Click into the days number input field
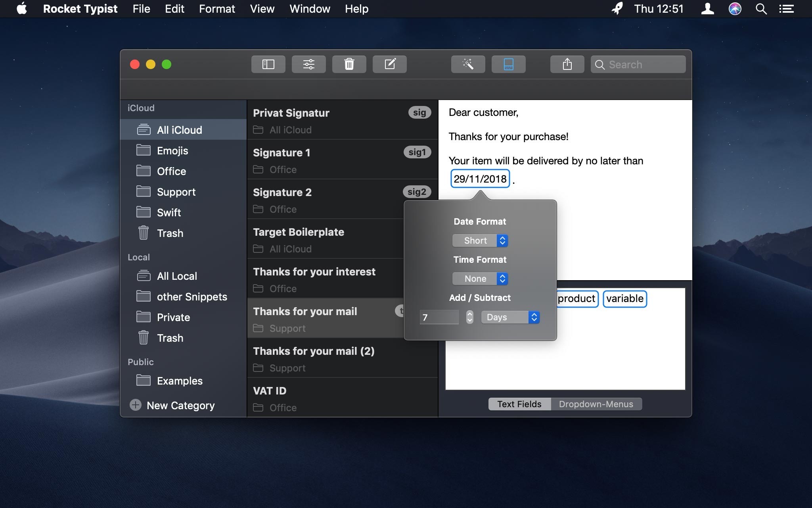Screen dimensions: 812x508 tap(439, 317)
